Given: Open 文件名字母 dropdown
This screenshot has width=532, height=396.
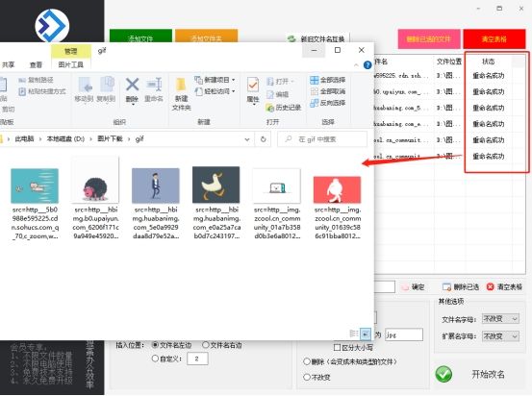Looking at the screenshot, I should [x=500, y=319].
